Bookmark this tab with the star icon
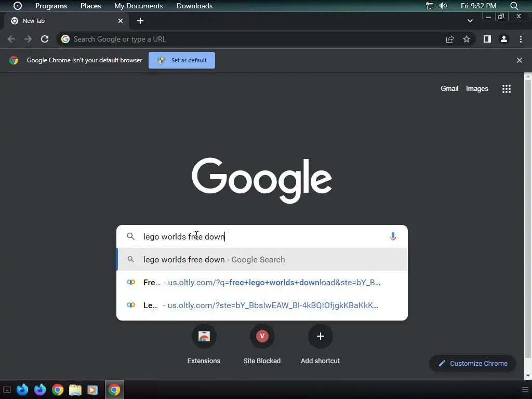Image resolution: width=532 pixels, height=399 pixels. click(x=467, y=39)
